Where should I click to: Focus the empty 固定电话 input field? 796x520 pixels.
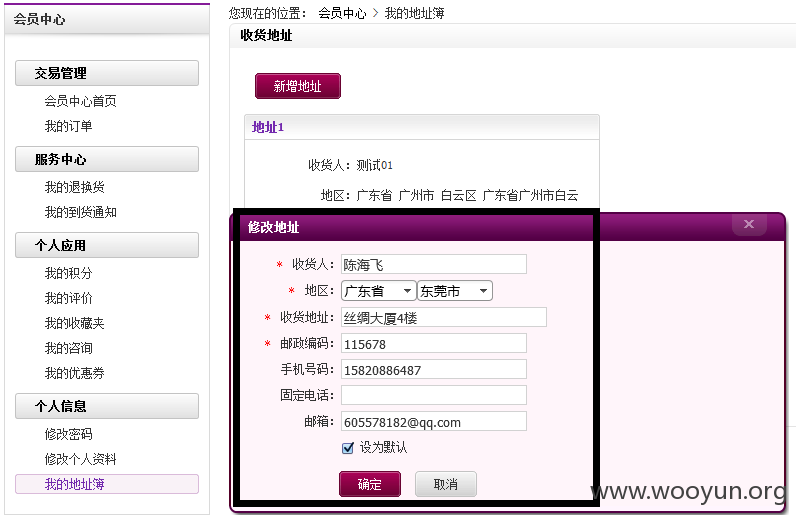point(434,395)
